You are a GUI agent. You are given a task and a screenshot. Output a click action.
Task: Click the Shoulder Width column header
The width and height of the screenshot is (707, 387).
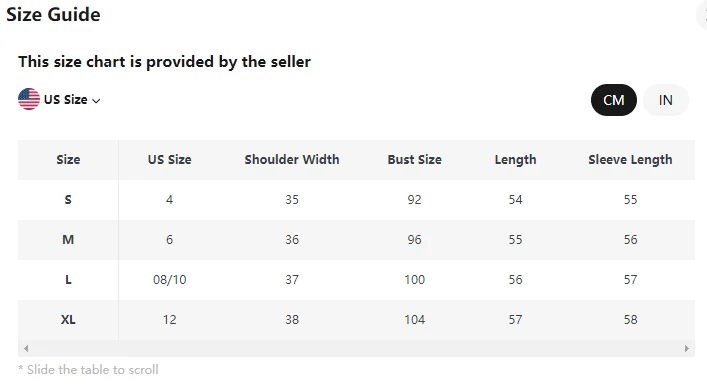coord(292,160)
